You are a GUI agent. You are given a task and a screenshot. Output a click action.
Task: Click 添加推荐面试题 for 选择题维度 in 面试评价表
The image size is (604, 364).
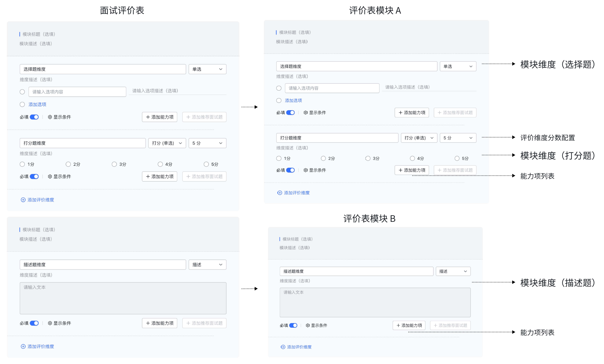click(x=204, y=117)
